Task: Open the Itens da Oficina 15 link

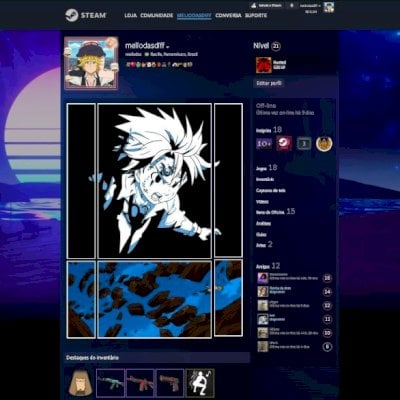Action: pyautogui.click(x=275, y=212)
